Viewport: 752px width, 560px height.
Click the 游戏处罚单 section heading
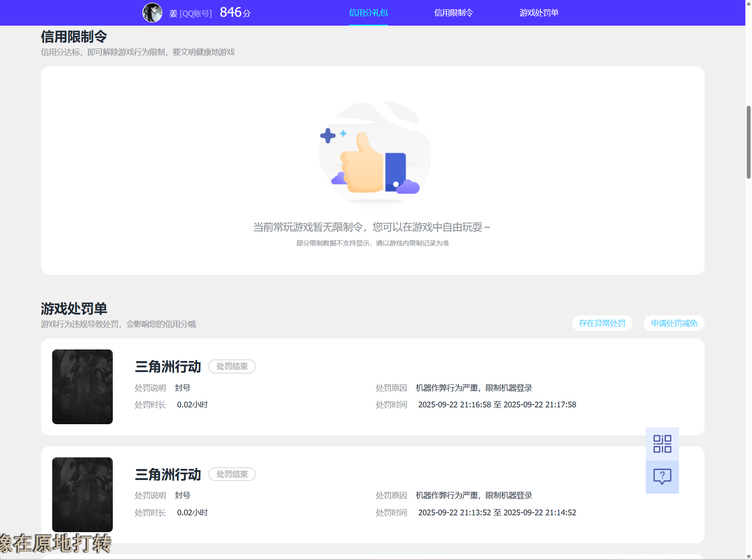point(74,309)
